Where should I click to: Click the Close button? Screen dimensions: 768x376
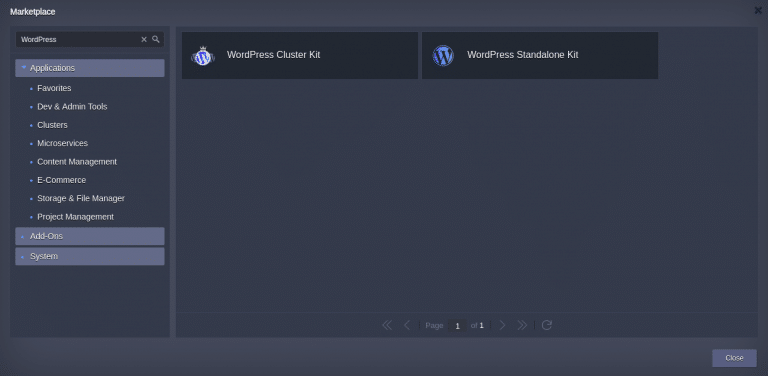(x=734, y=358)
